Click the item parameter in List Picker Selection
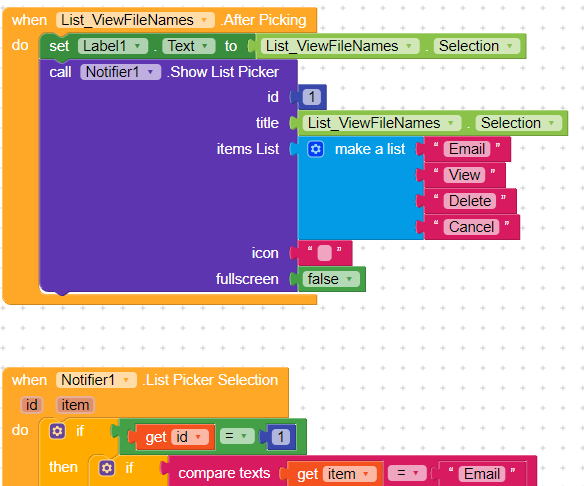The image size is (584, 486). point(75,405)
